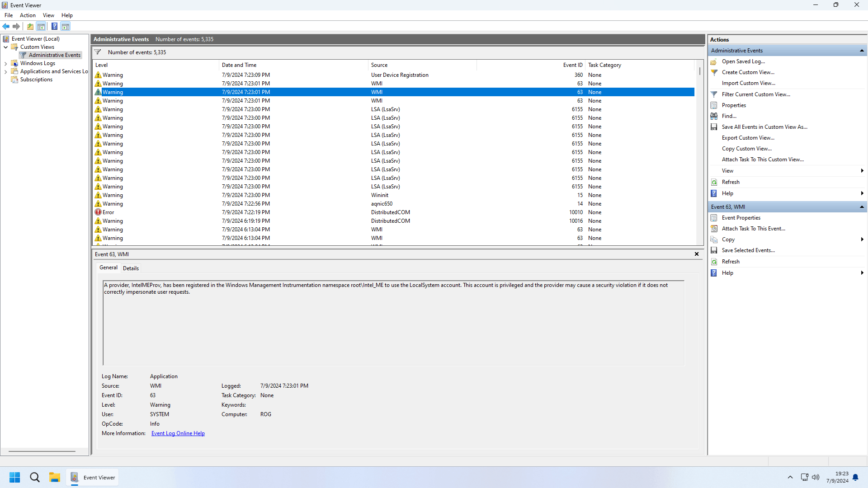Screen dimensions: 868x488
Task: Click the Error icon of DistributedCOM event
Action: [98, 212]
